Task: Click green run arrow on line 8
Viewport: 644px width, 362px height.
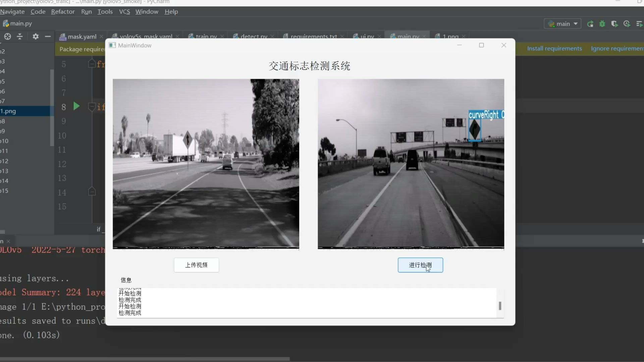Action: click(76, 106)
